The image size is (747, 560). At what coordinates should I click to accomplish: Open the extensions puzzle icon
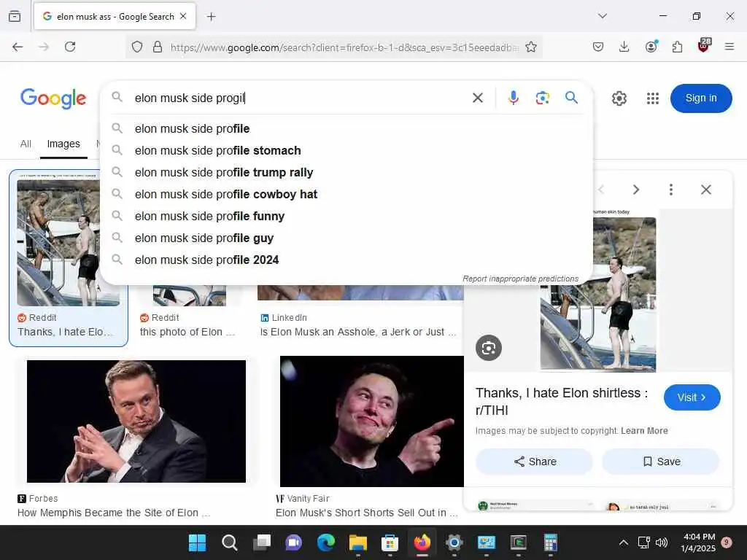tap(677, 47)
